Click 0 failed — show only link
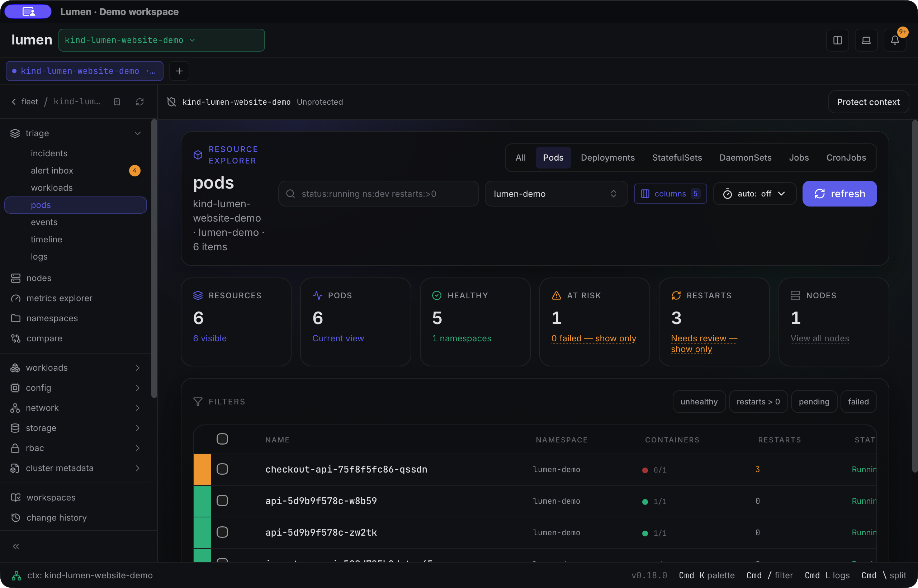This screenshot has width=918, height=588. tap(593, 338)
